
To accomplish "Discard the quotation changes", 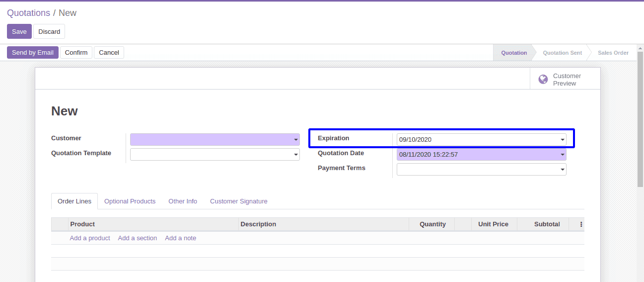I will [x=49, y=31].
